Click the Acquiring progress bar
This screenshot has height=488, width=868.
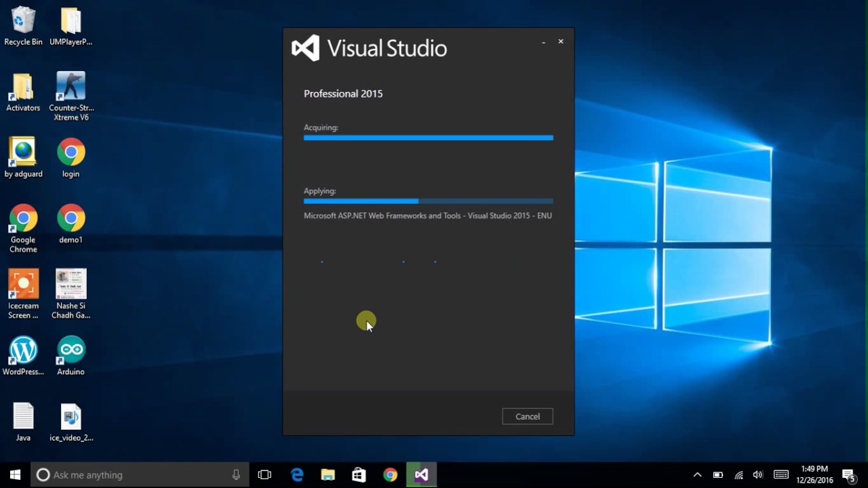tap(429, 138)
